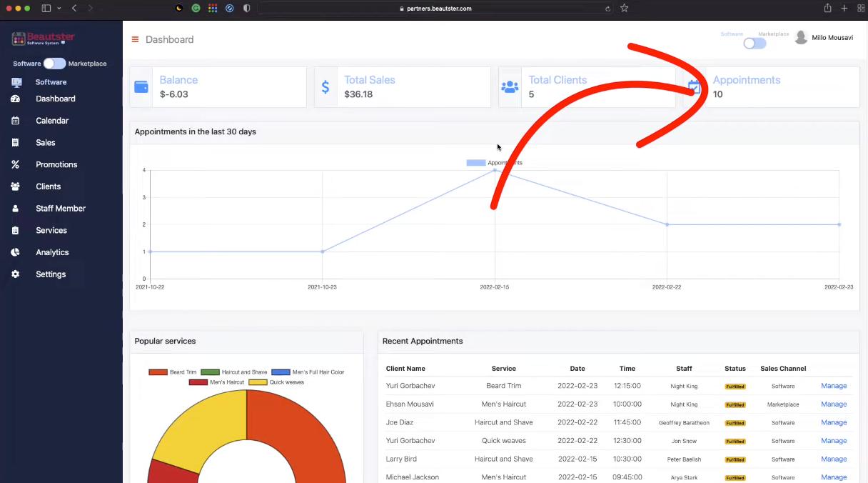
Task: Expand the Software section in sidebar
Action: click(x=51, y=82)
